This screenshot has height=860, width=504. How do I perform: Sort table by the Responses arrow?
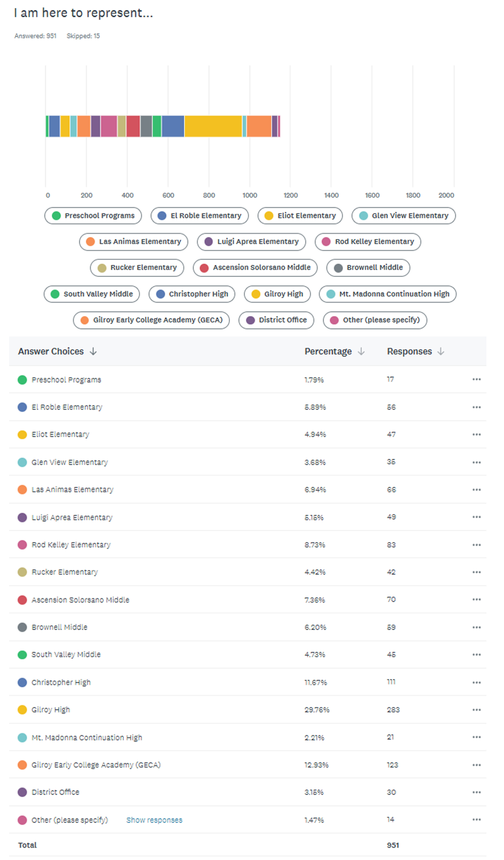pyautogui.click(x=440, y=351)
